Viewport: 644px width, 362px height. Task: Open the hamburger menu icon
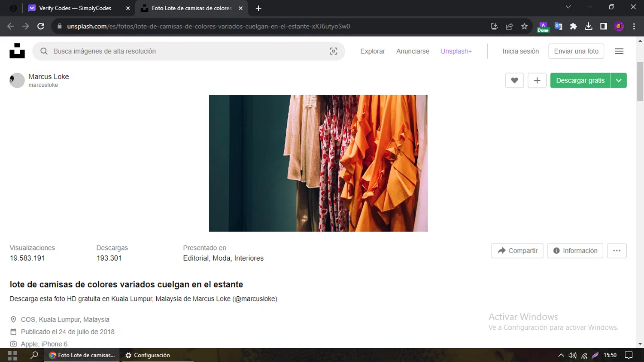(619, 51)
